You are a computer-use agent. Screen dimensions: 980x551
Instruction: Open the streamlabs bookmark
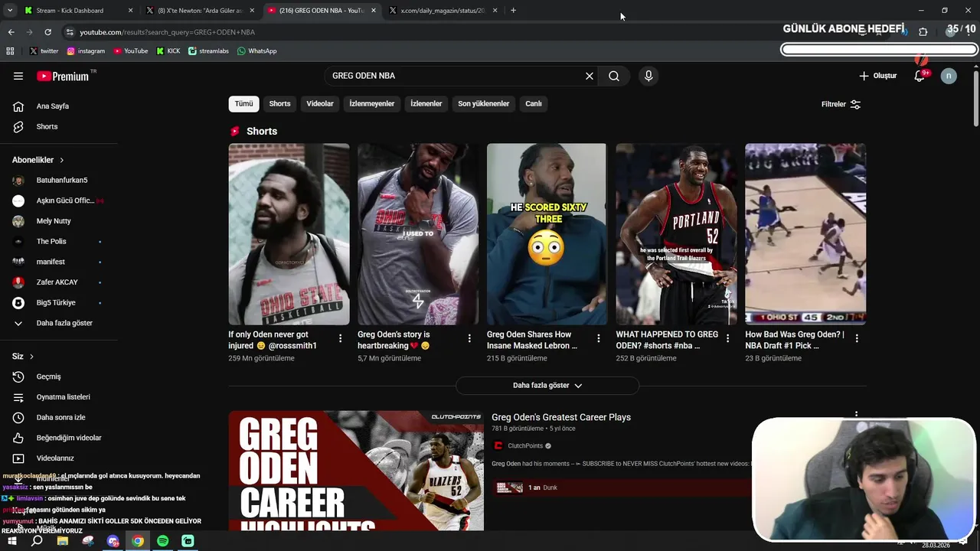point(208,51)
